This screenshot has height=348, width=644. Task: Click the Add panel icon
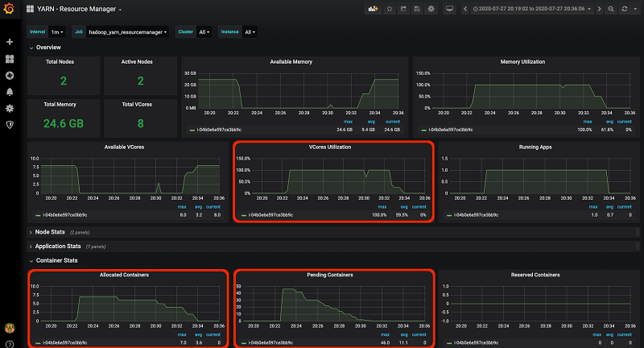[373, 9]
